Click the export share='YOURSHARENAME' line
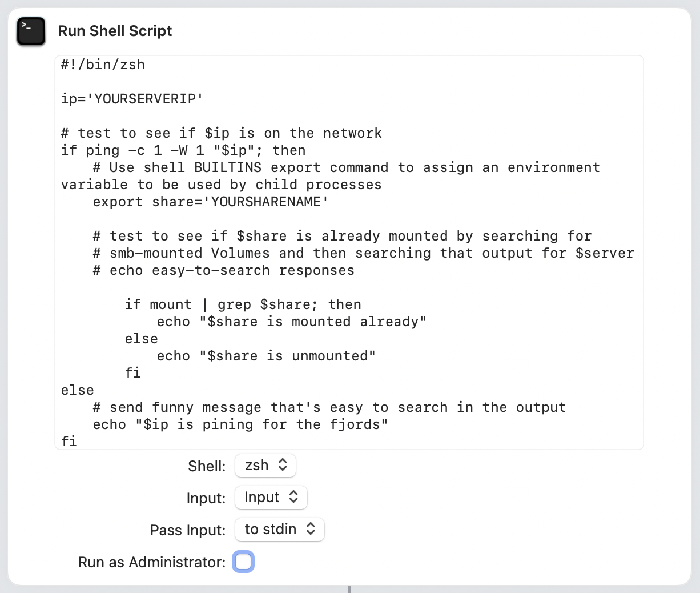Viewport: 700px width, 593px height. (x=211, y=202)
